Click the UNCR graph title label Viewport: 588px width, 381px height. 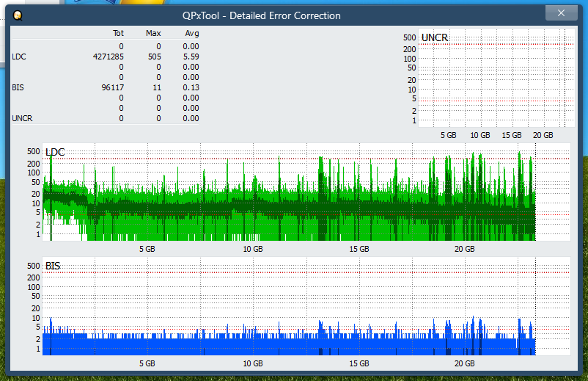[x=435, y=37]
